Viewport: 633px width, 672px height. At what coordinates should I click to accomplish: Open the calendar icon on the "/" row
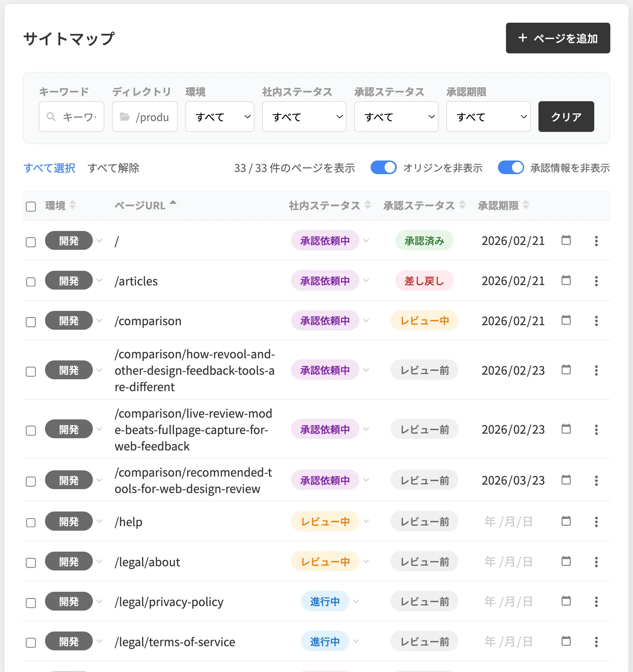pyautogui.click(x=566, y=240)
